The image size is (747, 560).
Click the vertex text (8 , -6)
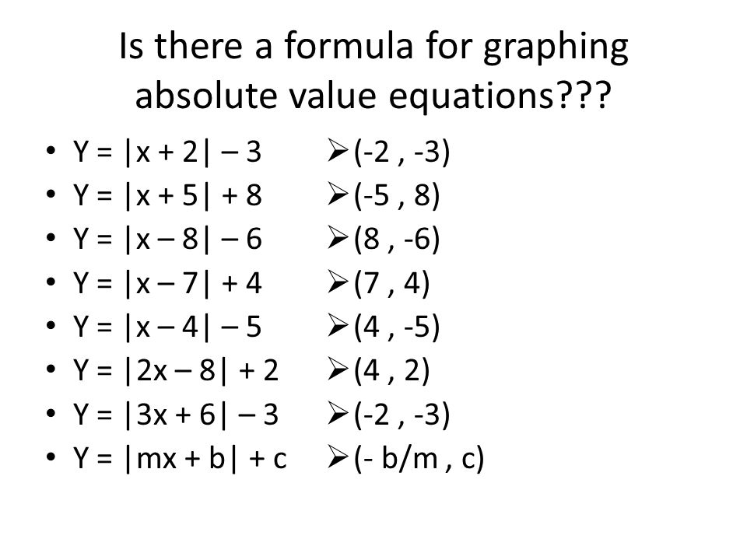click(397, 240)
